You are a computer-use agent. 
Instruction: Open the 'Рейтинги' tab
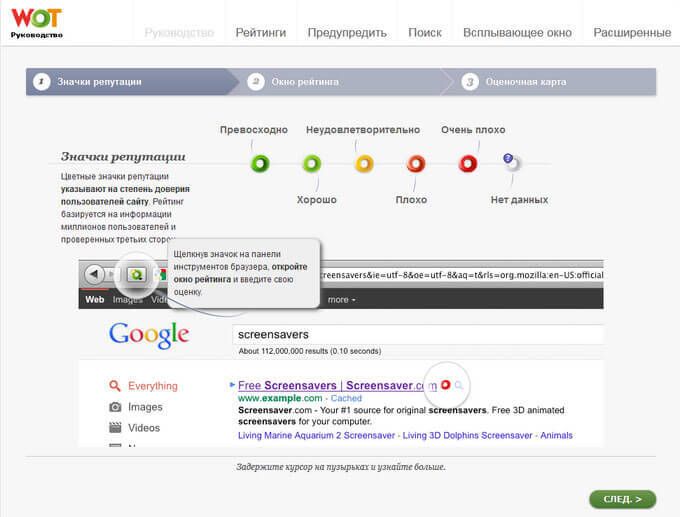pos(260,32)
